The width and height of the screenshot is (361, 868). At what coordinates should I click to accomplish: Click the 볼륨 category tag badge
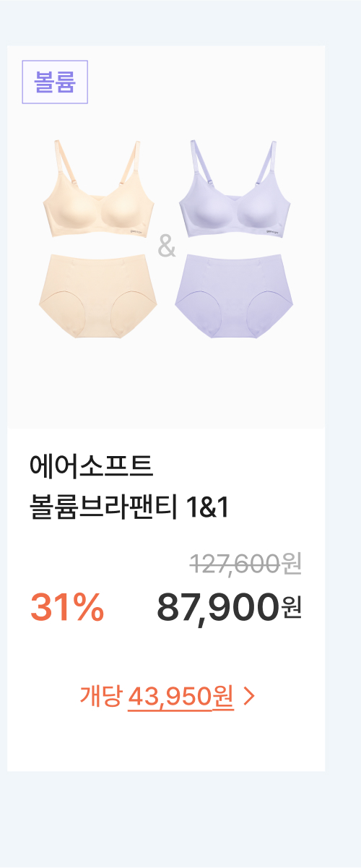point(55,82)
